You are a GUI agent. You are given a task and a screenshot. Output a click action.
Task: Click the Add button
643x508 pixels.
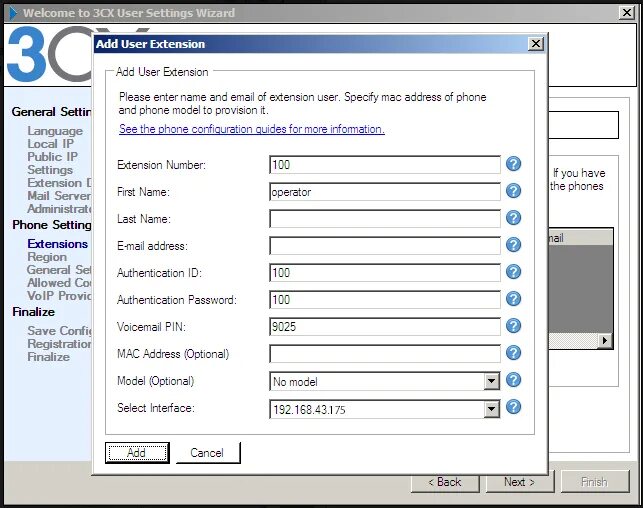[x=137, y=453]
